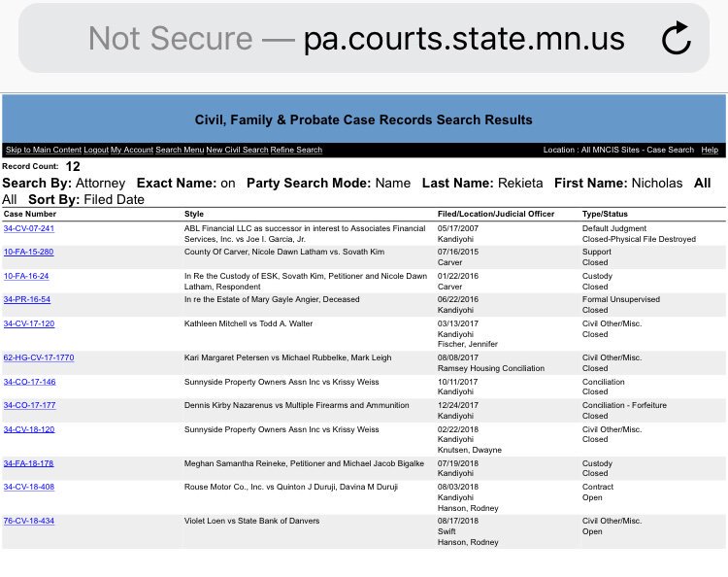Open probate case 34-PR-16-54
This screenshot has width=728, height=577.
pos(27,299)
